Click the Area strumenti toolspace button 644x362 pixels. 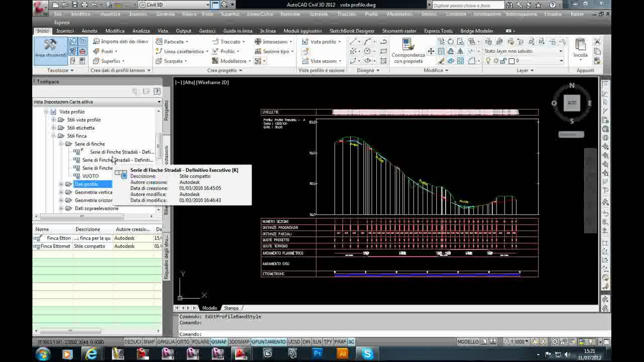[x=50, y=50]
